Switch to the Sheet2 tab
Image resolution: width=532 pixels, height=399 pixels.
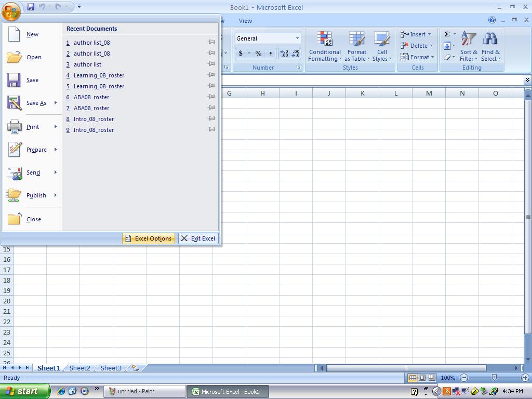(x=79, y=368)
